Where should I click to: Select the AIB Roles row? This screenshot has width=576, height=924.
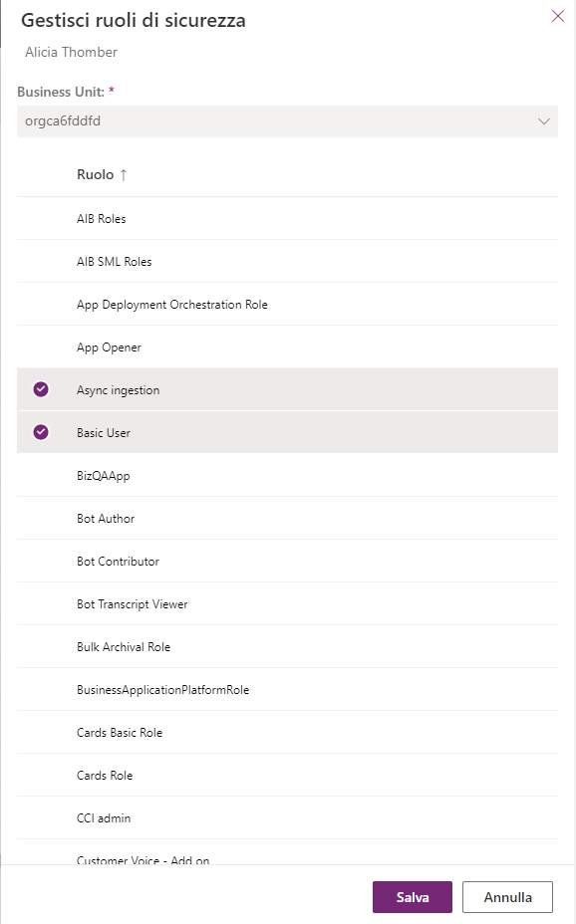[x=287, y=219]
